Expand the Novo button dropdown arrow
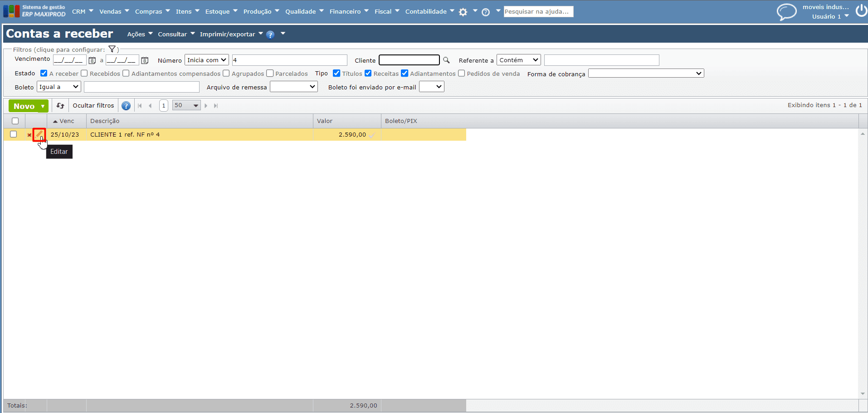 tap(43, 106)
